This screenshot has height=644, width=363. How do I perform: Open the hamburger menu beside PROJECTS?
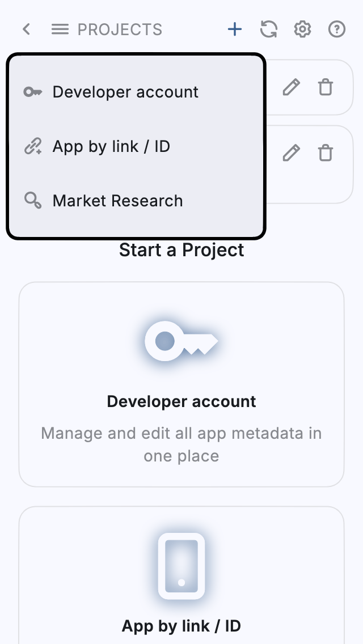pos(60,29)
